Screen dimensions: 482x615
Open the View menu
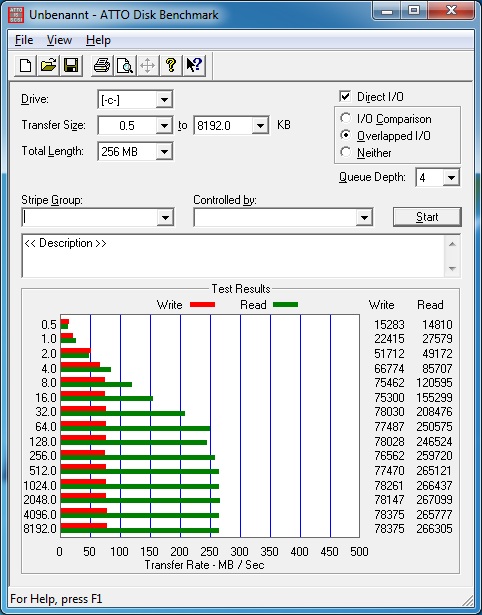[59, 40]
